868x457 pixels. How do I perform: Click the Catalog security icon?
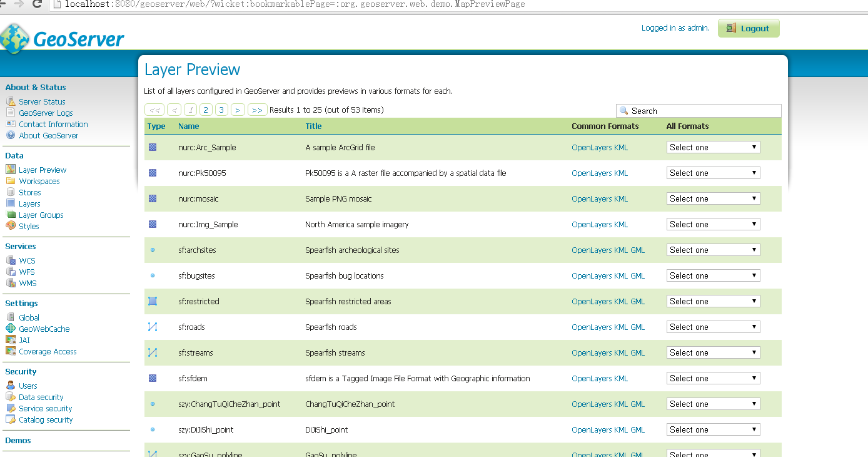coord(11,419)
